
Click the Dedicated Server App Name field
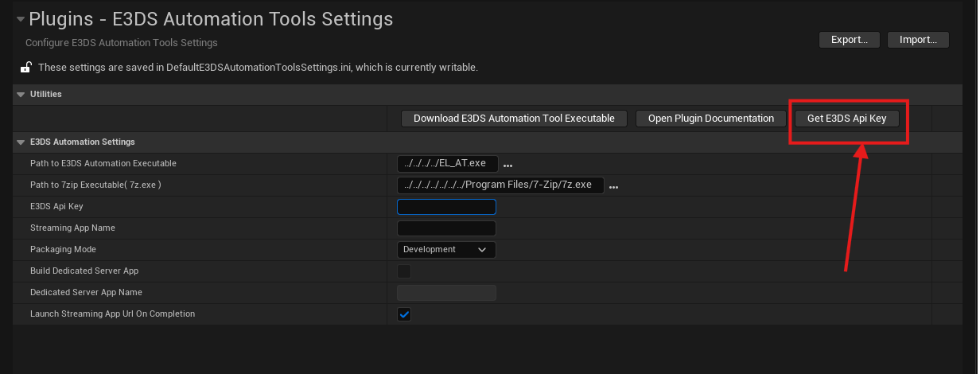(445, 293)
